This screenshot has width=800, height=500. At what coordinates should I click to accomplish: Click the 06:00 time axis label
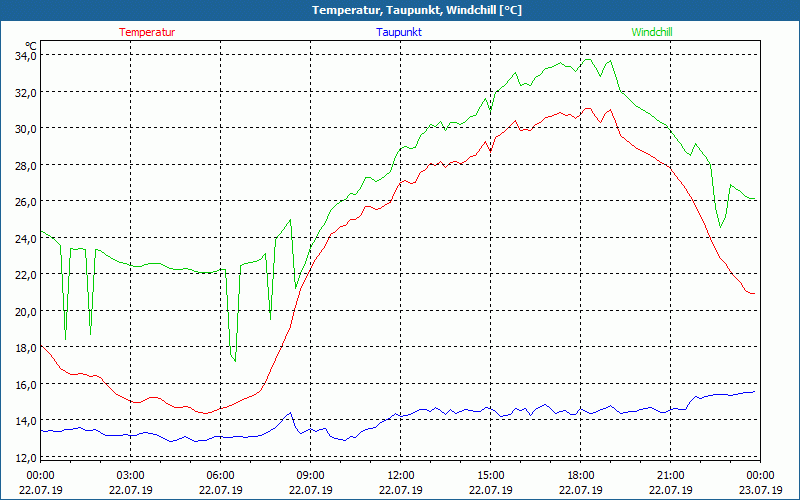[220, 476]
